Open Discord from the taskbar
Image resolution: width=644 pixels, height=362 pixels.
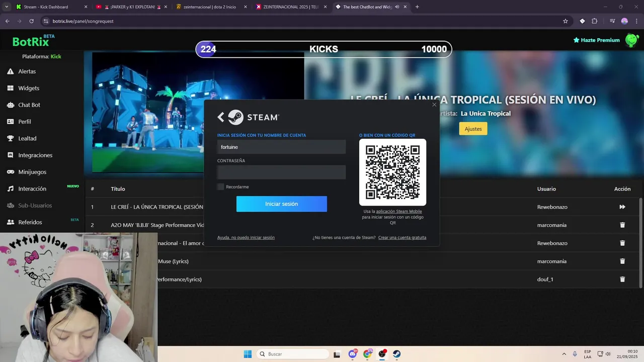click(x=353, y=354)
